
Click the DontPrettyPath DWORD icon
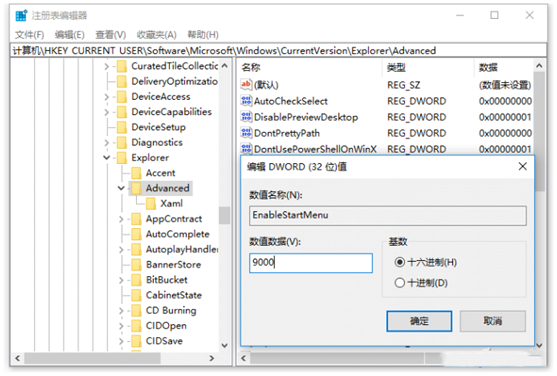246,133
